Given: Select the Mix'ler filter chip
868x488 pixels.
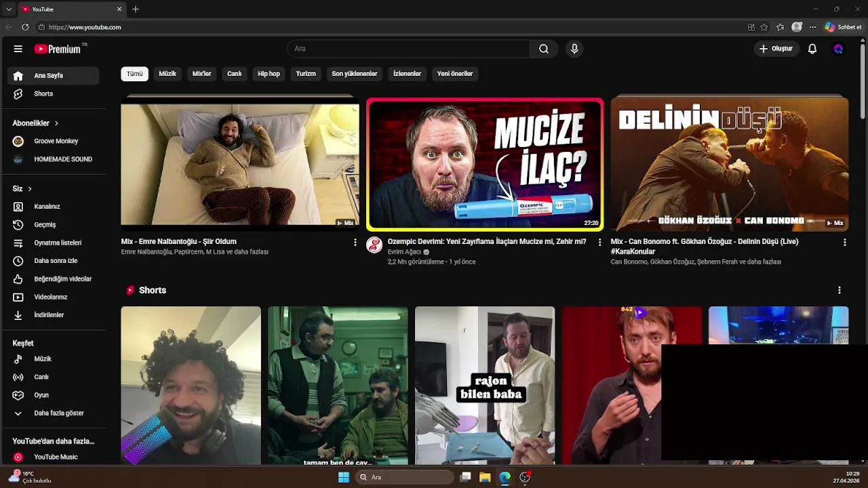Looking at the screenshot, I should tap(202, 74).
